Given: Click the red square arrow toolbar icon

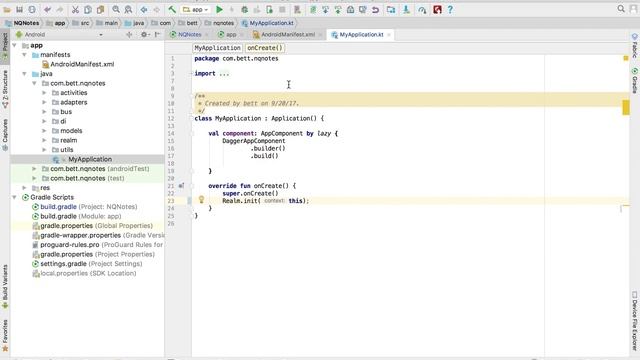Looking at the screenshot, I should point(437,9).
